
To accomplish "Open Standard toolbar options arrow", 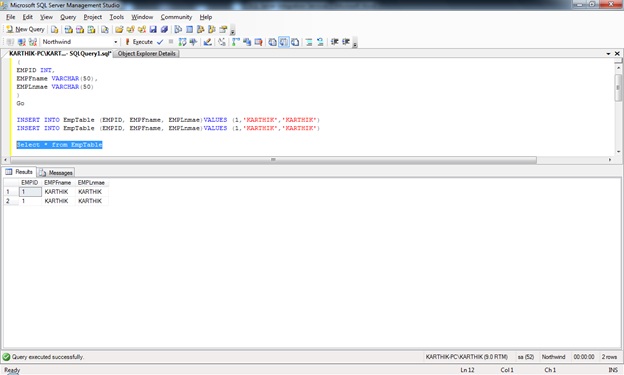I will coord(233,30).
